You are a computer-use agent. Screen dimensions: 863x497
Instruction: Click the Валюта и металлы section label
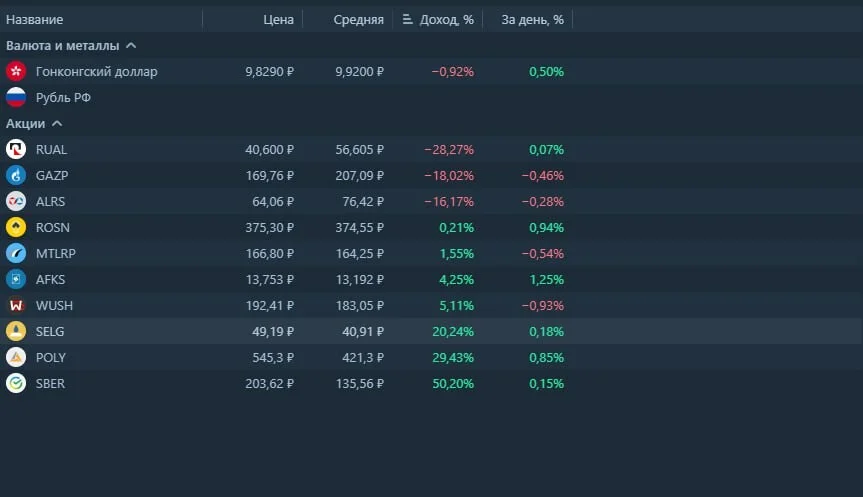coord(62,46)
